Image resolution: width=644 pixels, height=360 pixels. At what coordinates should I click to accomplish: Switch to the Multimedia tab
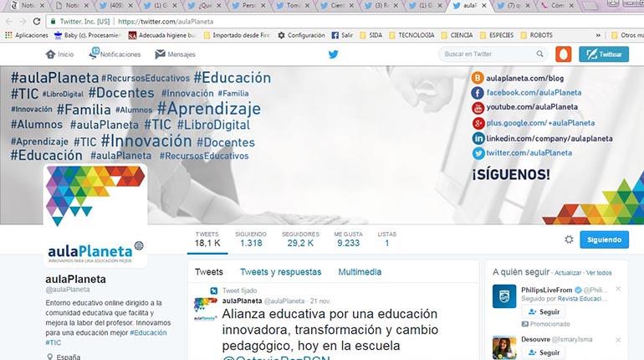360,271
